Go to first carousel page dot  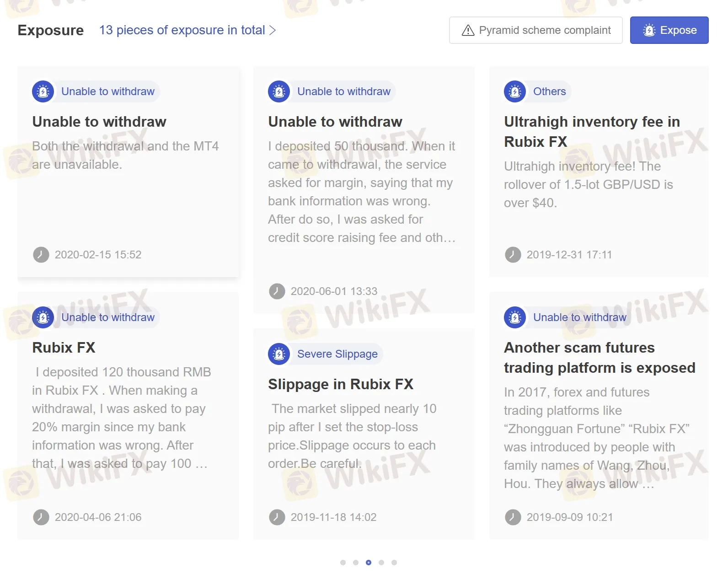click(x=343, y=563)
